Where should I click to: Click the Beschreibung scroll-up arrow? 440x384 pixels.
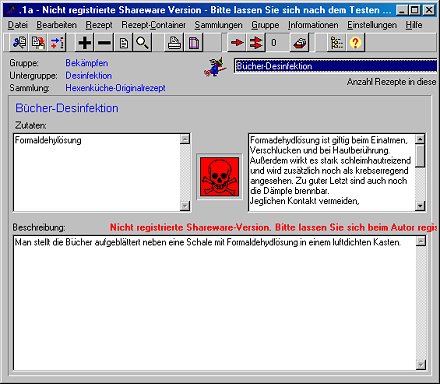coord(421,241)
